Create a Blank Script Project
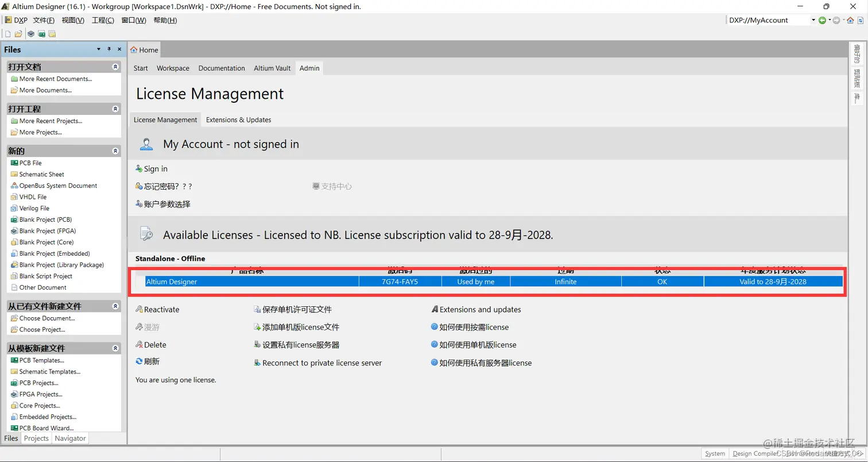Screen dimensions: 868x462 42,276
